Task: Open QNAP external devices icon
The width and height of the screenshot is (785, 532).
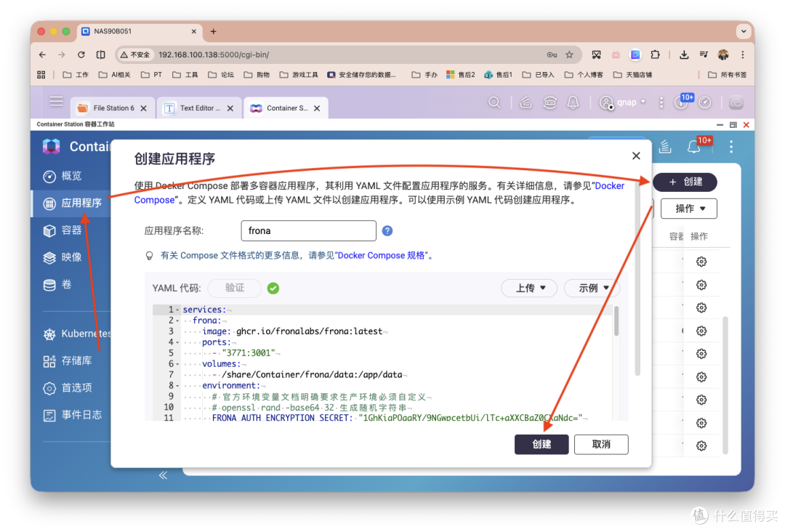Action: click(549, 102)
